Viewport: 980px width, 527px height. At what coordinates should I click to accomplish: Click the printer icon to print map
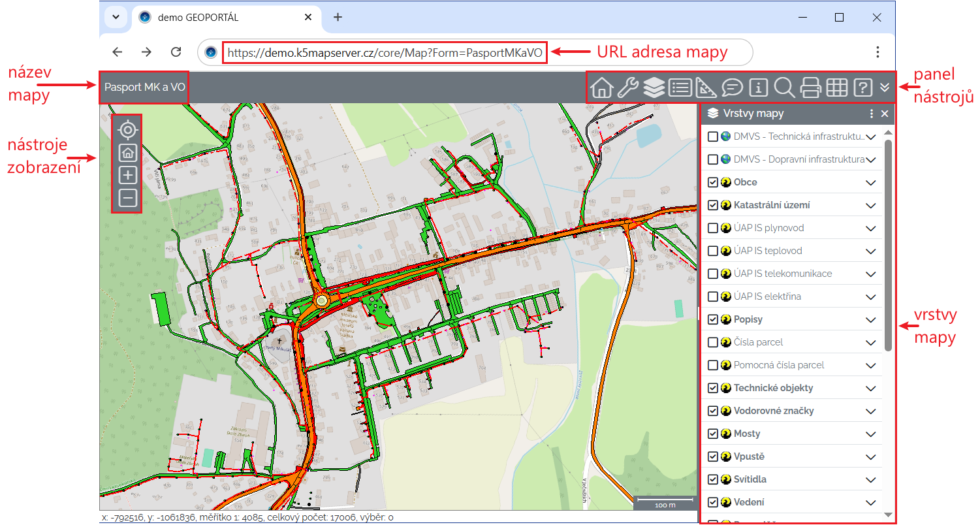tap(810, 88)
